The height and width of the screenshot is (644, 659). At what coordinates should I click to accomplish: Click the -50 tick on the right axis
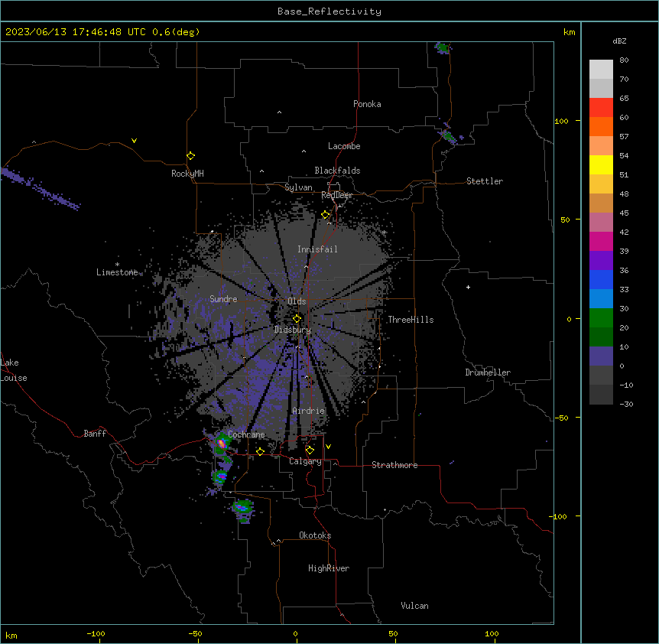click(561, 418)
